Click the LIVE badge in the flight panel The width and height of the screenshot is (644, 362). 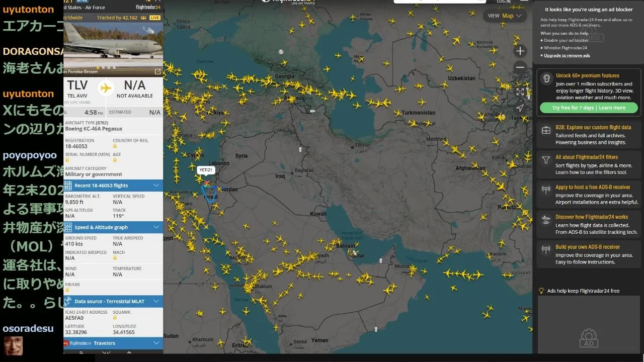click(x=155, y=18)
